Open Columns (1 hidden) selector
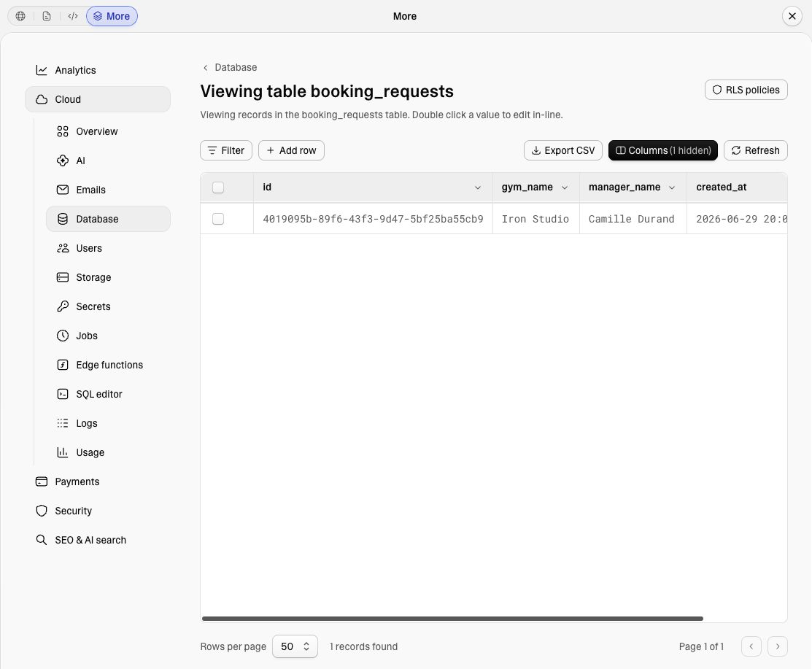 coord(663,150)
